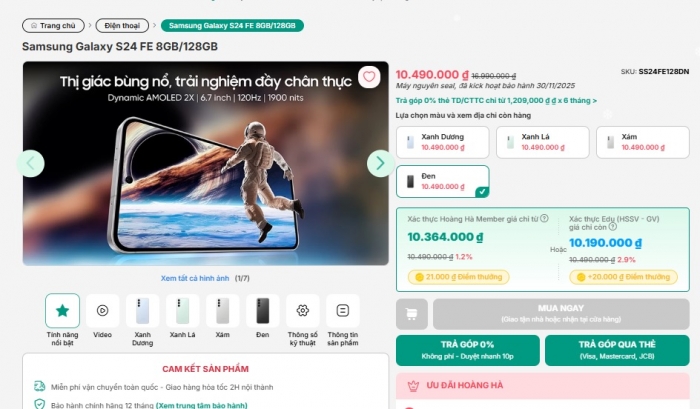Go to previous image with left arrow
The image size is (700, 409).
point(31,163)
